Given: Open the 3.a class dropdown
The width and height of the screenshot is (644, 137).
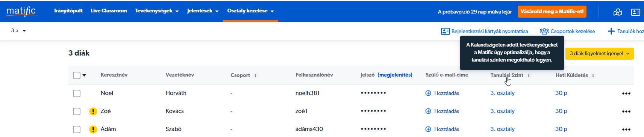Looking at the screenshot, I should [18, 31].
